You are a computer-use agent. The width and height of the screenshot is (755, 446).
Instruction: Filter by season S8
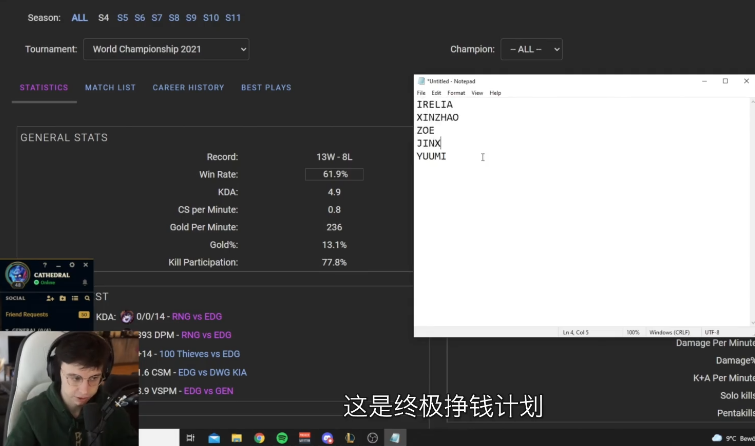coord(174,18)
